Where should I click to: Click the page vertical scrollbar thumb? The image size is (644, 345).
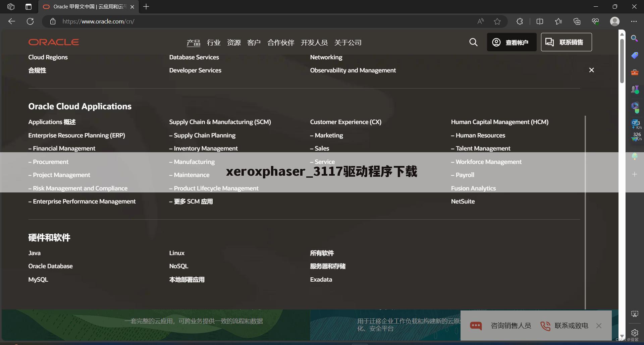point(622,60)
